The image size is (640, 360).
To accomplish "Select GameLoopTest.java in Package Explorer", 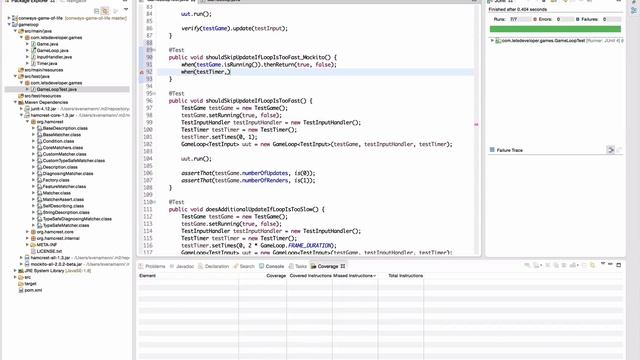I will point(56,89).
